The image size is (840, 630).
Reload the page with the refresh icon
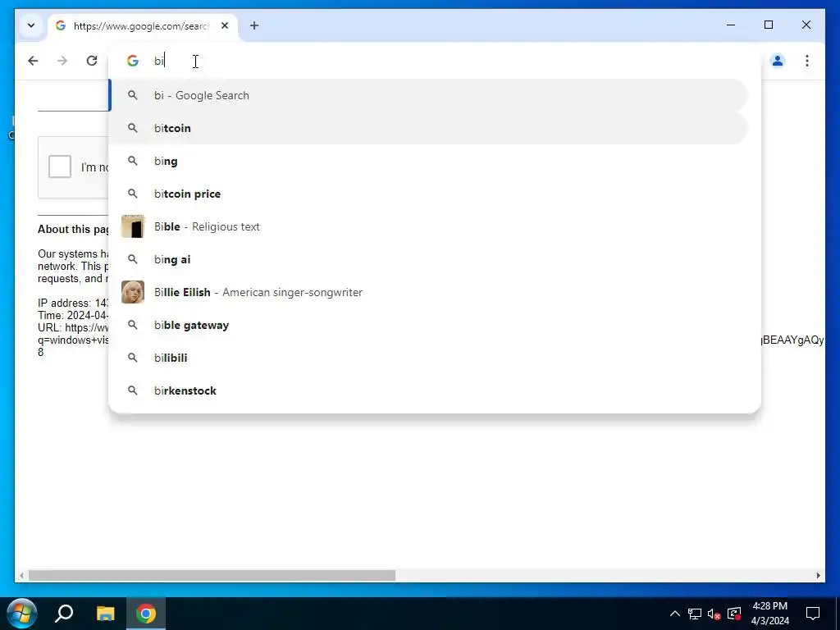click(x=92, y=61)
